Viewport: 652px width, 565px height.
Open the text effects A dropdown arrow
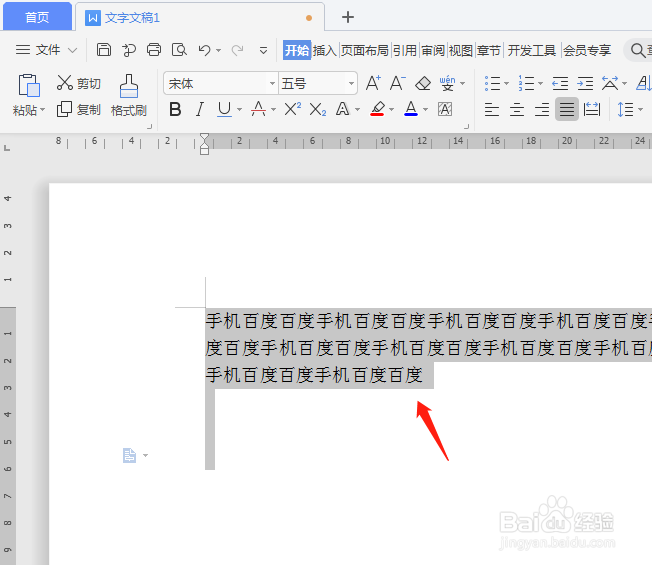(x=357, y=110)
